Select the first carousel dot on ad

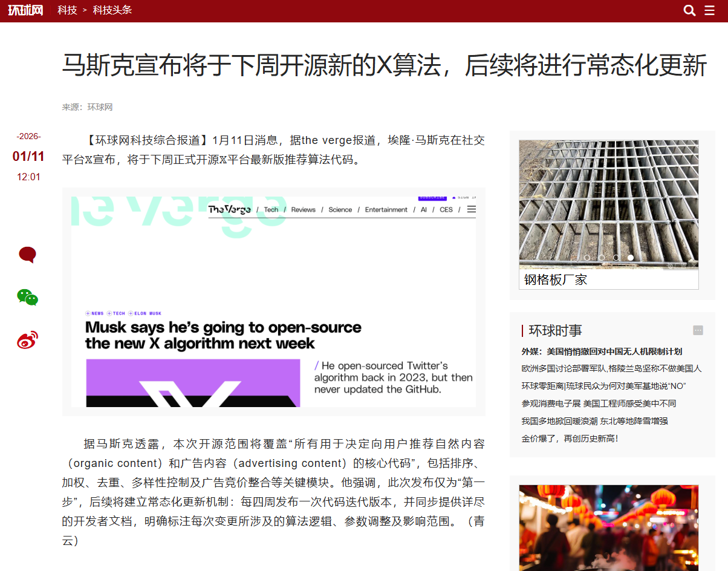point(587,258)
